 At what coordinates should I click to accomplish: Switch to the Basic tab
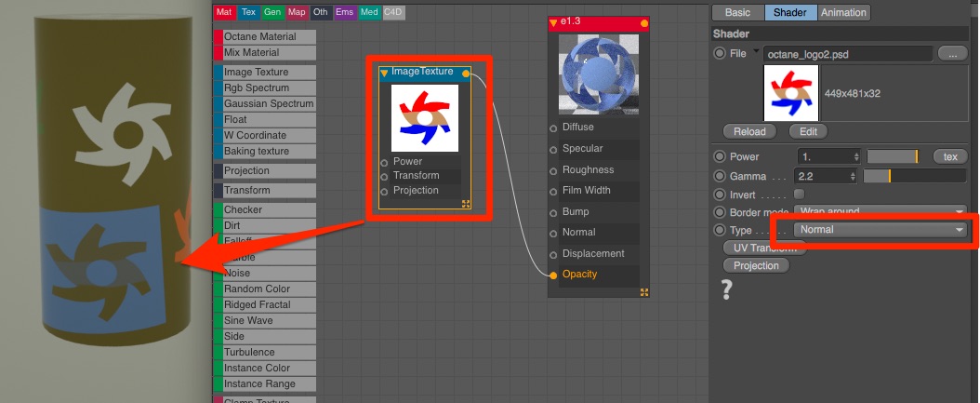click(737, 12)
